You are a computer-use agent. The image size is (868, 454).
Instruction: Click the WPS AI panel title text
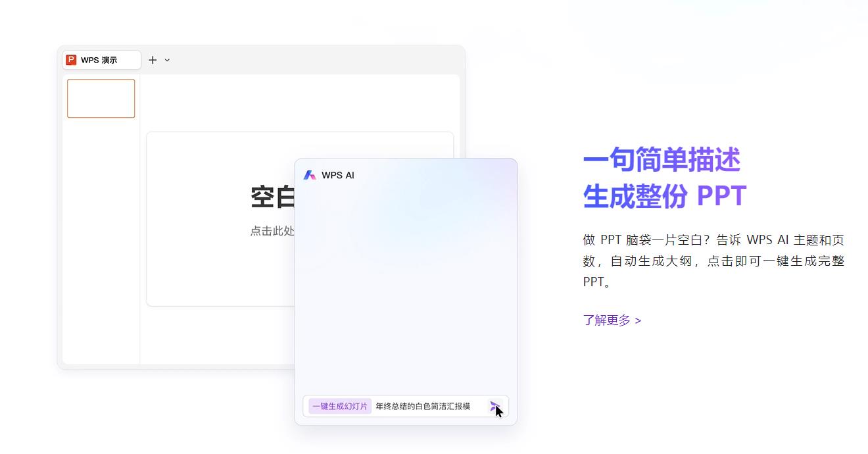tap(338, 175)
